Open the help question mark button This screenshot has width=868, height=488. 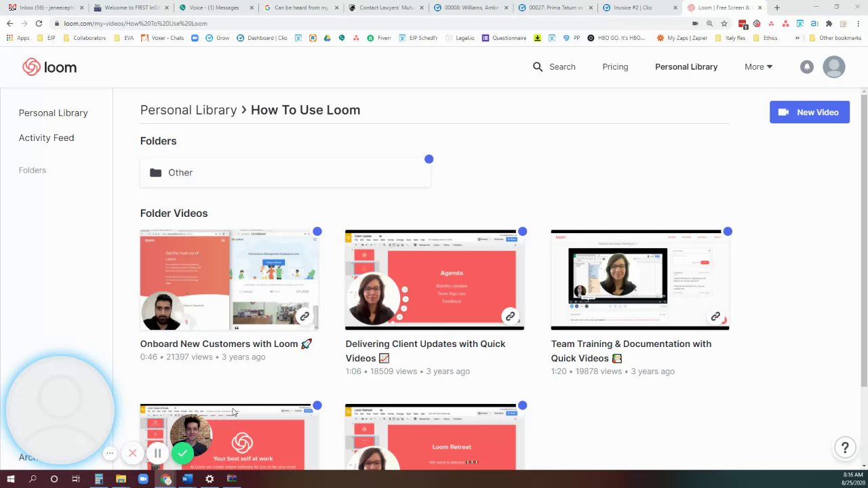click(x=845, y=447)
